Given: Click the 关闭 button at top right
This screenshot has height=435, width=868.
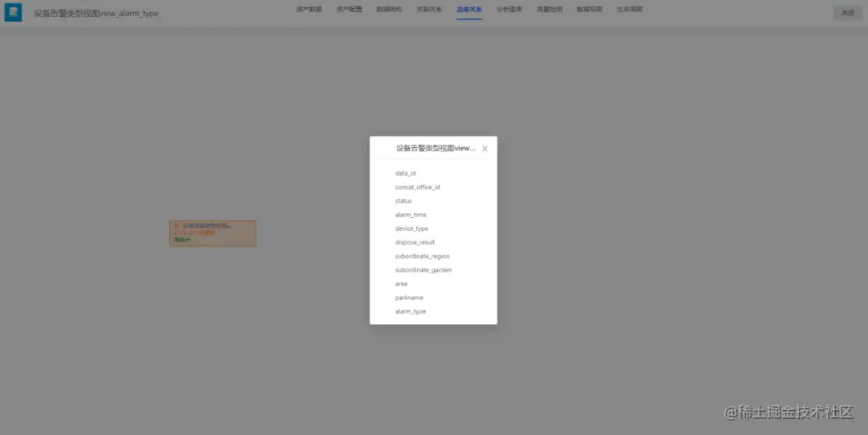Looking at the screenshot, I should click(x=848, y=13).
